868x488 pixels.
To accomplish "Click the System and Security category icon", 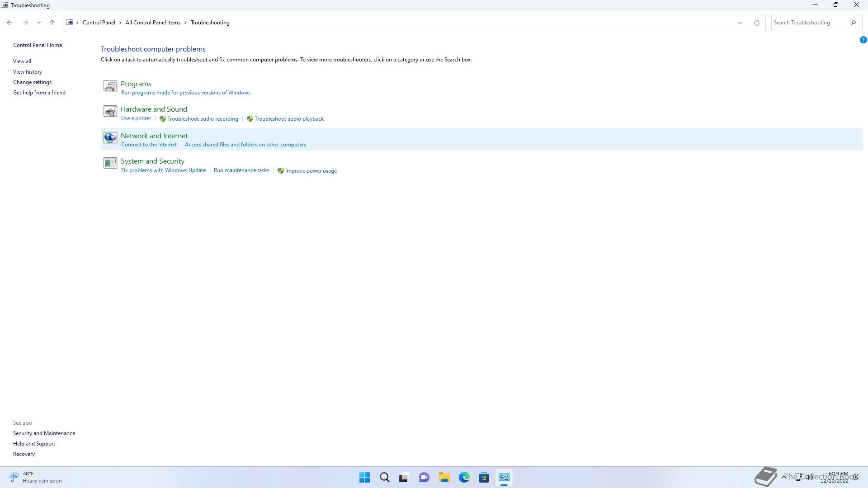I will pyautogui.click(x=110, y=163).
